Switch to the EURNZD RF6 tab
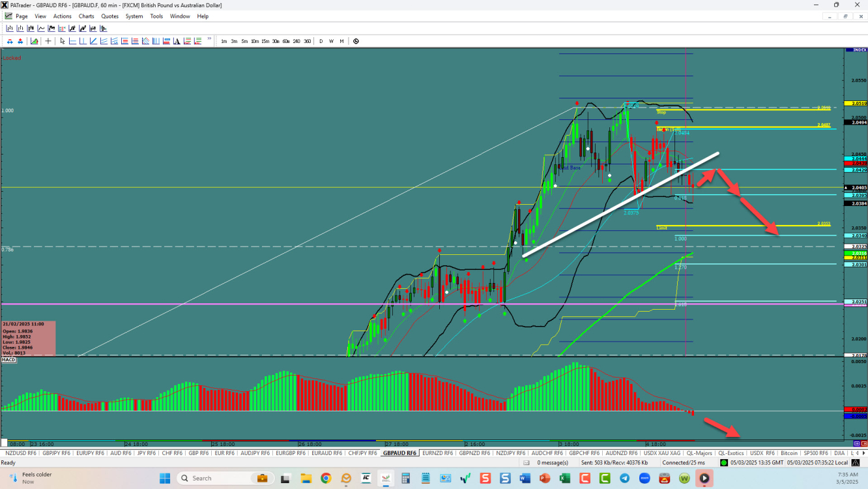 (x=437, y=453)
